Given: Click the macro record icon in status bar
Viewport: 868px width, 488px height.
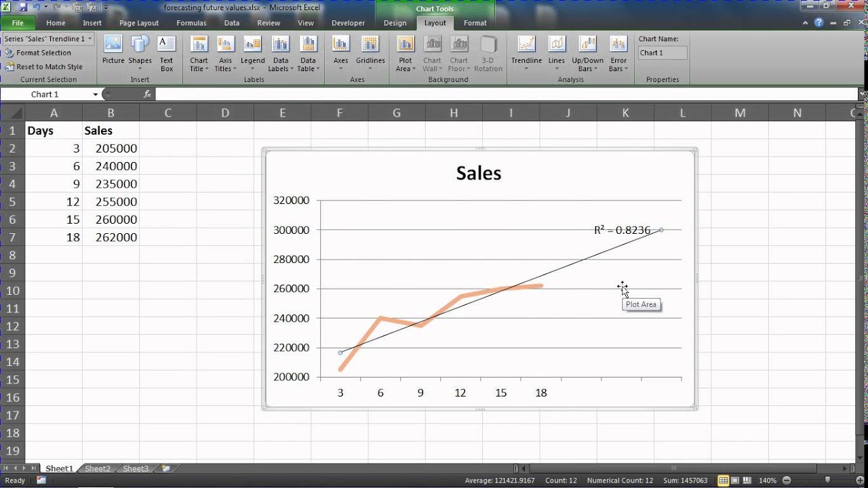Looking at the screenshot, I should click(x=41, y=481).
